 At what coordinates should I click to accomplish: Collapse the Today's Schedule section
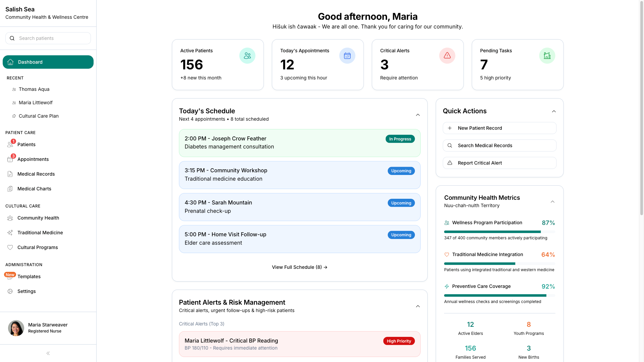click(x=418, y=115)
